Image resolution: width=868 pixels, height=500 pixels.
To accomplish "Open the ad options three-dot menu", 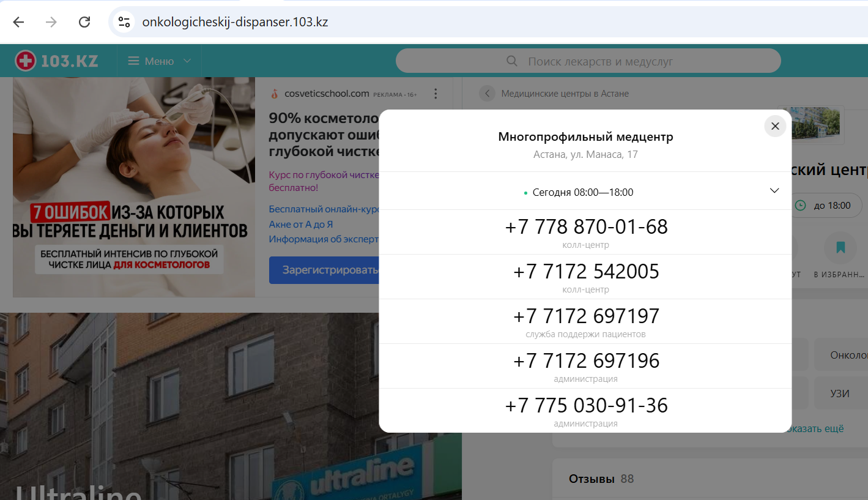I will point(436,94).
